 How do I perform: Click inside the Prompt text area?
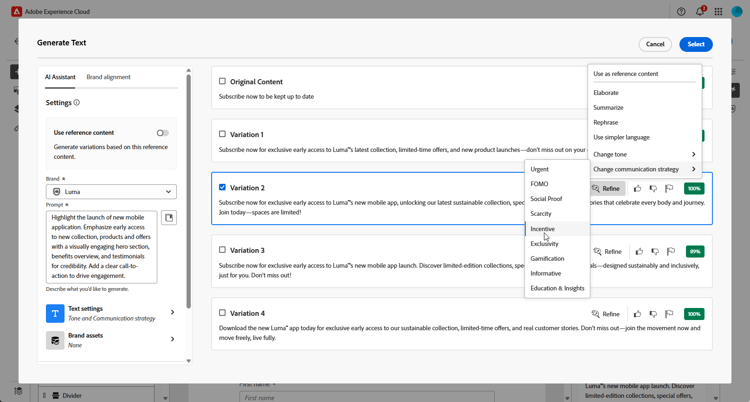coord(101,246)
